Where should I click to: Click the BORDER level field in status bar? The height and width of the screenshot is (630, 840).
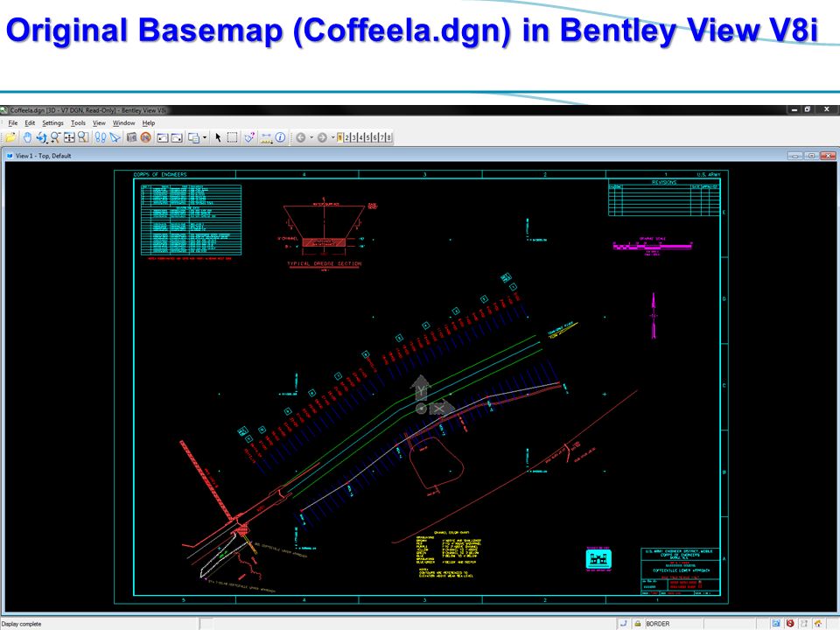[x=674, y=624]
